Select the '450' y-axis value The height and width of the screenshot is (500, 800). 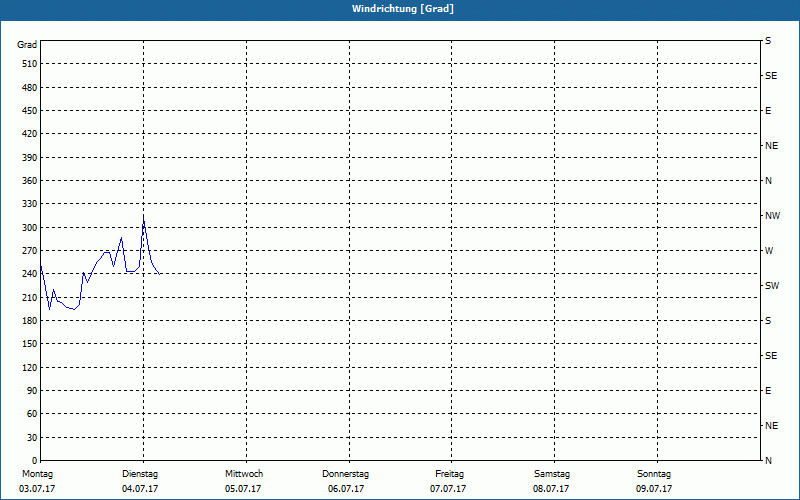[30, 111]
